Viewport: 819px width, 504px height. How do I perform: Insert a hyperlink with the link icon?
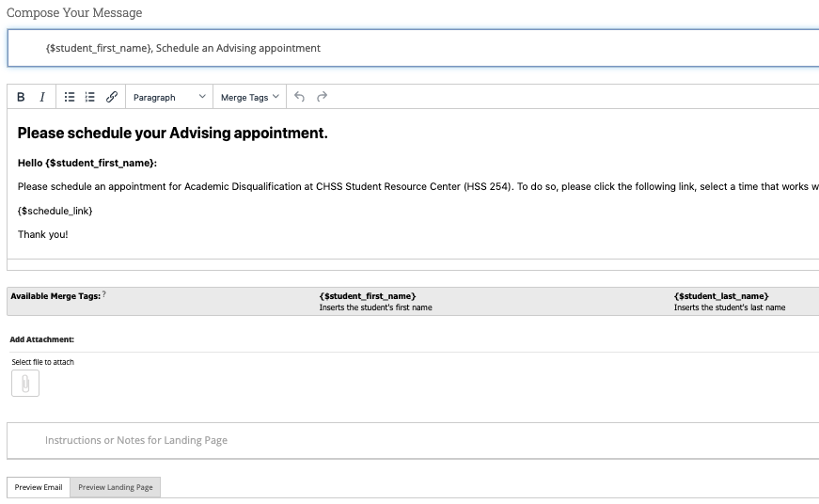click(x=111, y=97)
